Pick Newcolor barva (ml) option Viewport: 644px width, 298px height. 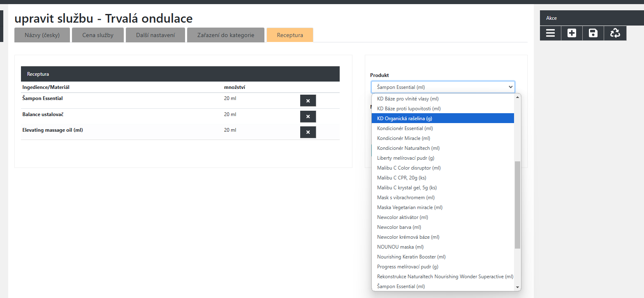click(443, 227)
